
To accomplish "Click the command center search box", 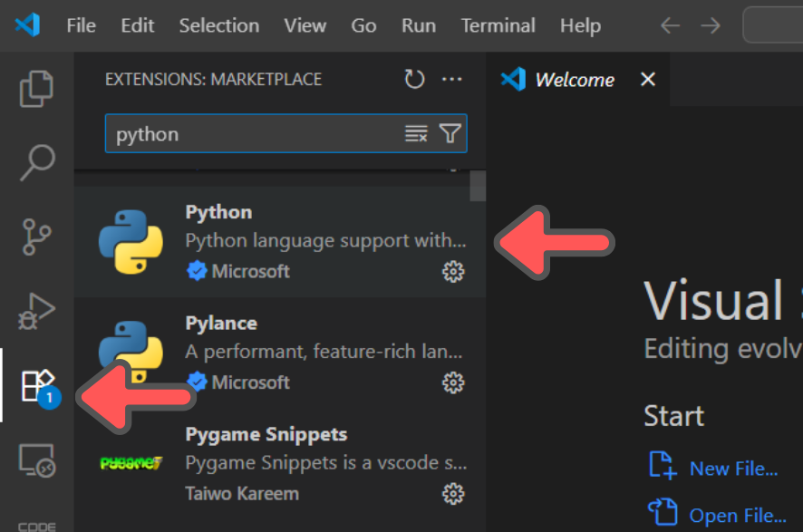I will coord(773,24).
